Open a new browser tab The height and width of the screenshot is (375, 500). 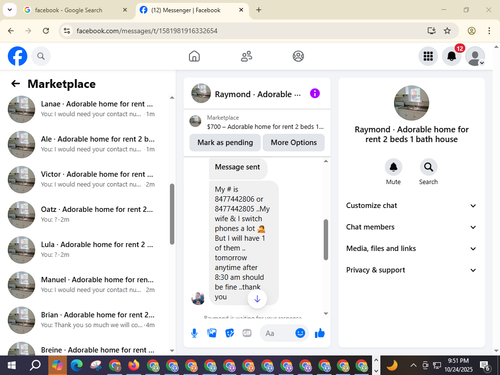[259, 10]
